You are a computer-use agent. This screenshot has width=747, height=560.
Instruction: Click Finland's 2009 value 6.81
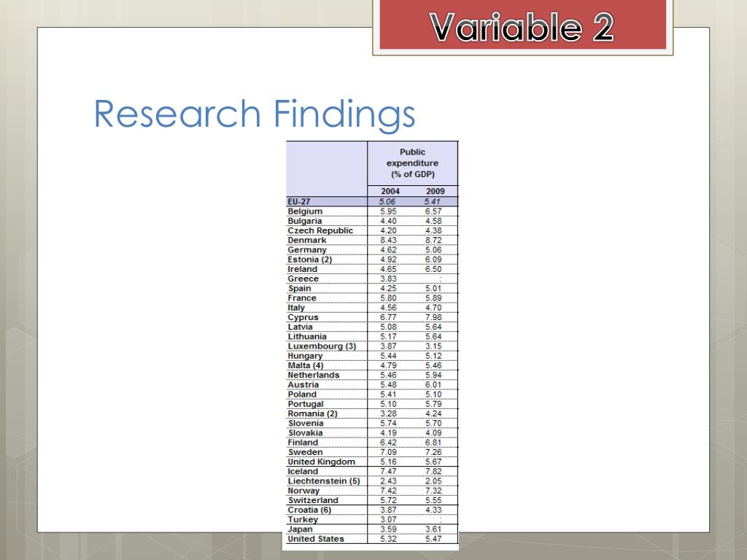point(433,443)
